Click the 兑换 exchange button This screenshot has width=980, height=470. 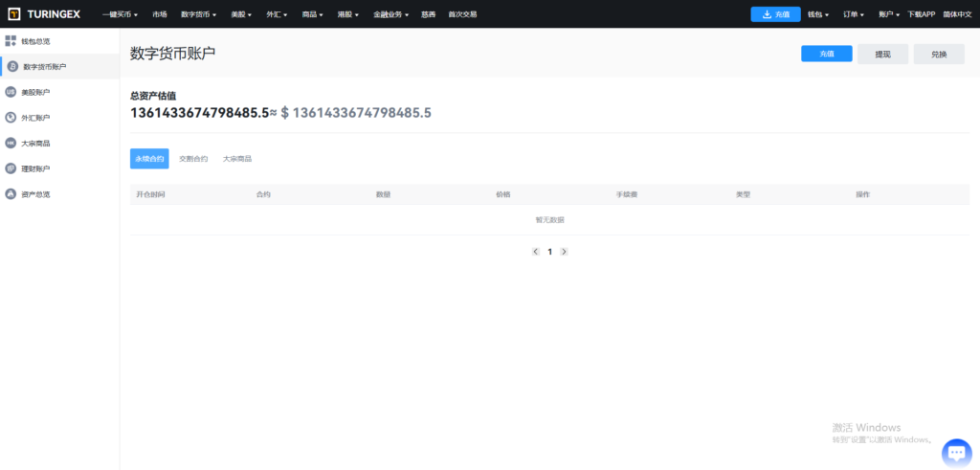[939, 55]
